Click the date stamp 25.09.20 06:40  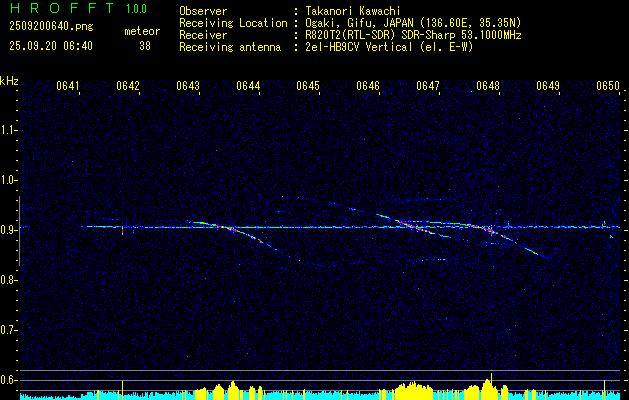[x=50, y=45]
